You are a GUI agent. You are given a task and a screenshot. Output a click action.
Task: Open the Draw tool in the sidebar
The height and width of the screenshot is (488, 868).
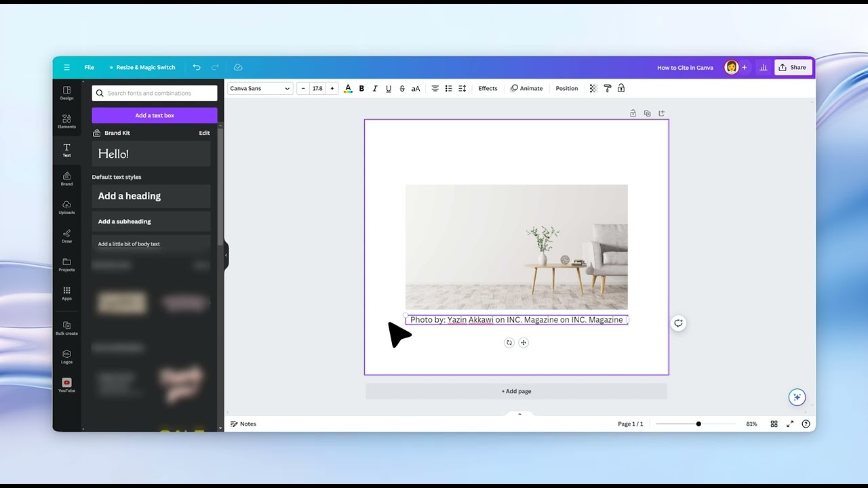pos(66,236)
